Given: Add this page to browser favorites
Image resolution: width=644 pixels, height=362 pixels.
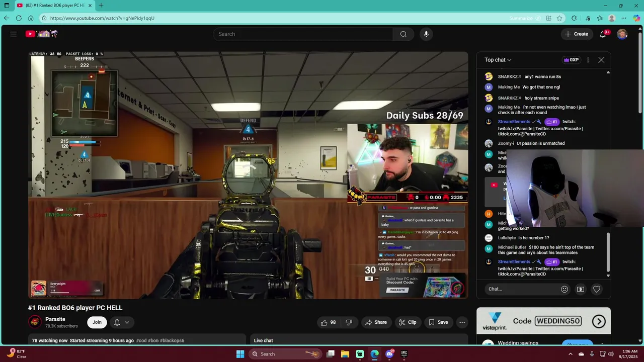Looking at the screenshot, I should [x=559, y=18].
